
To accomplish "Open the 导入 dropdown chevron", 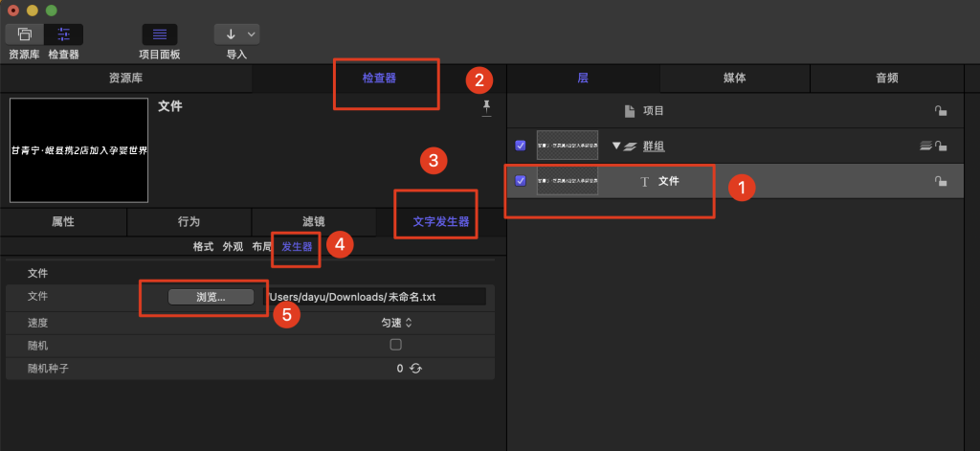I will coord(252,34).
